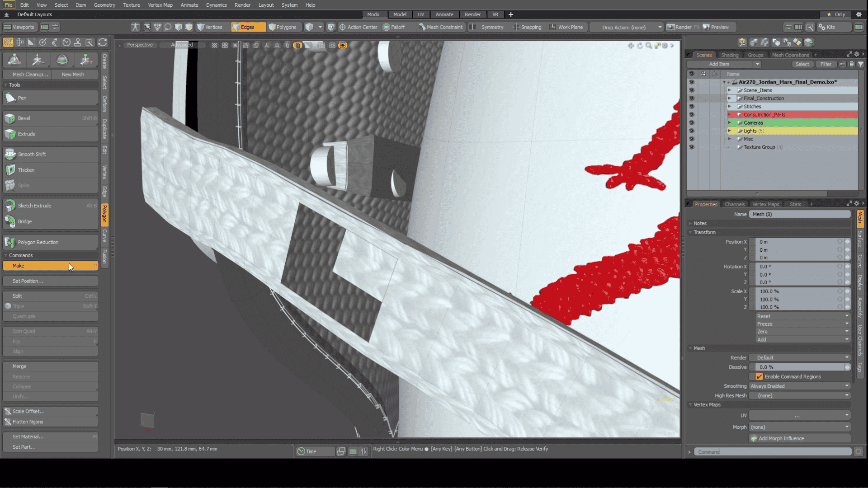Expand the Final_Construction tree item
Image resolution: width=868 pixels, height=488 pixels.
729,99
